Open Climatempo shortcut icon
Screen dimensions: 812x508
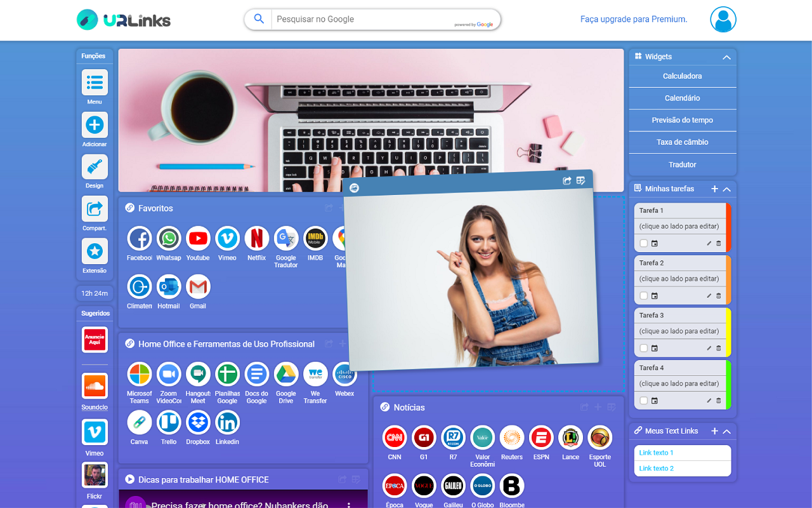point(140,287)
